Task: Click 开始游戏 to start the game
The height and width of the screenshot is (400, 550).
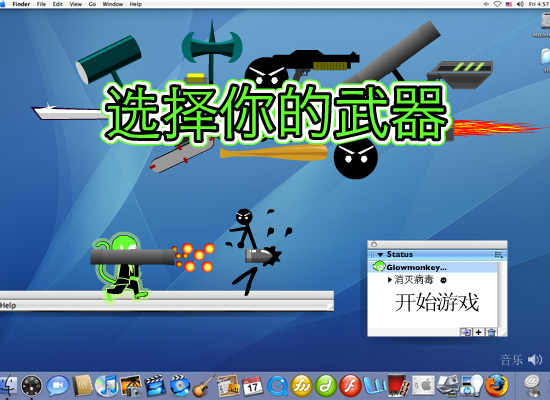Action: pyautogui.click(x=437, y=302)
